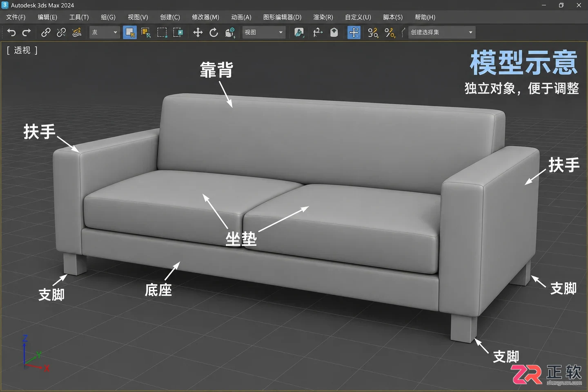Viewport: 588px width, 392px height.
Task: Open the 帮助(H) menu
Action: pyautogui.click(x=425, y=17)
